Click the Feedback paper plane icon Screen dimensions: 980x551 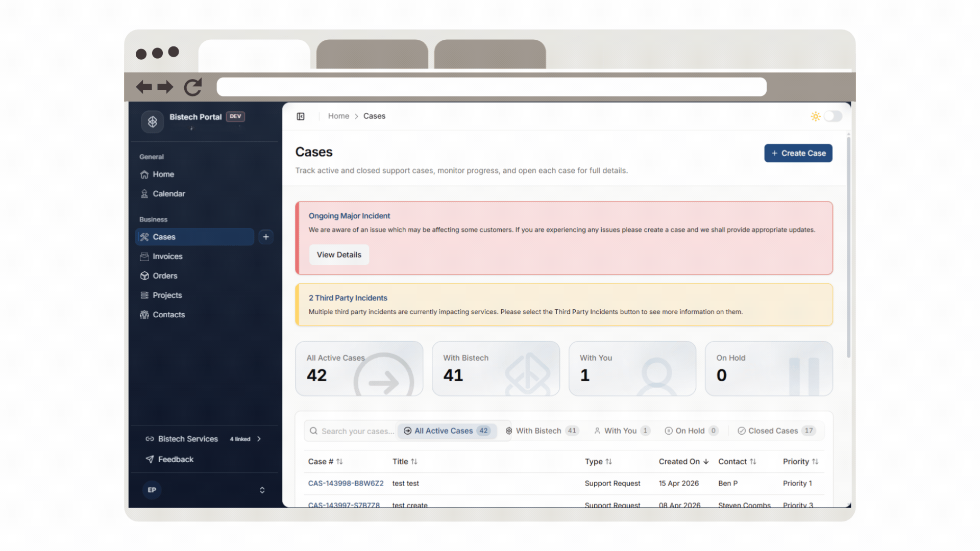click(150, 459)
